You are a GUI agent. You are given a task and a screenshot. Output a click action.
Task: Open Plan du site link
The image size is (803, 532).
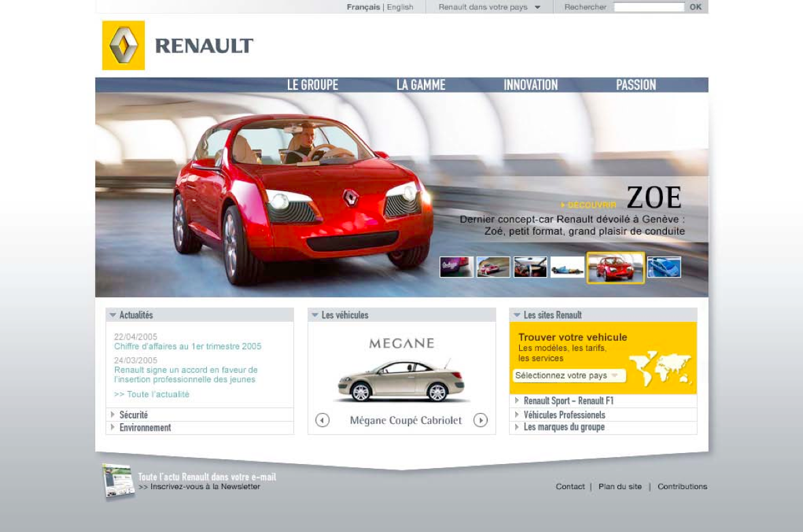[x=620, y=486]
